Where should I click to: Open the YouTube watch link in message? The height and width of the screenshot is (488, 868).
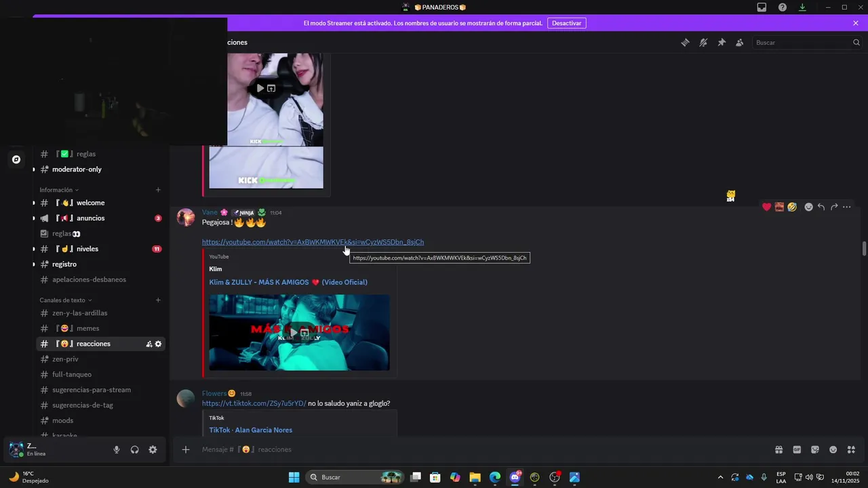pos(313,242)
